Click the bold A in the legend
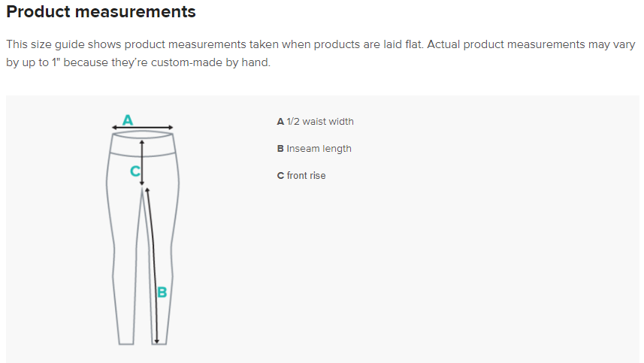The width and height of the screenshot is (644, 363). click(280, 122)
